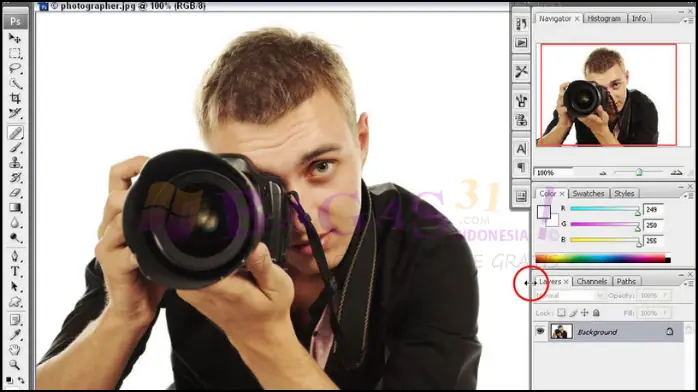The height and width of the screenshot is (392, 698).
Task: Toggle lock transparent pixels in Layers
Action: point(561,313)
